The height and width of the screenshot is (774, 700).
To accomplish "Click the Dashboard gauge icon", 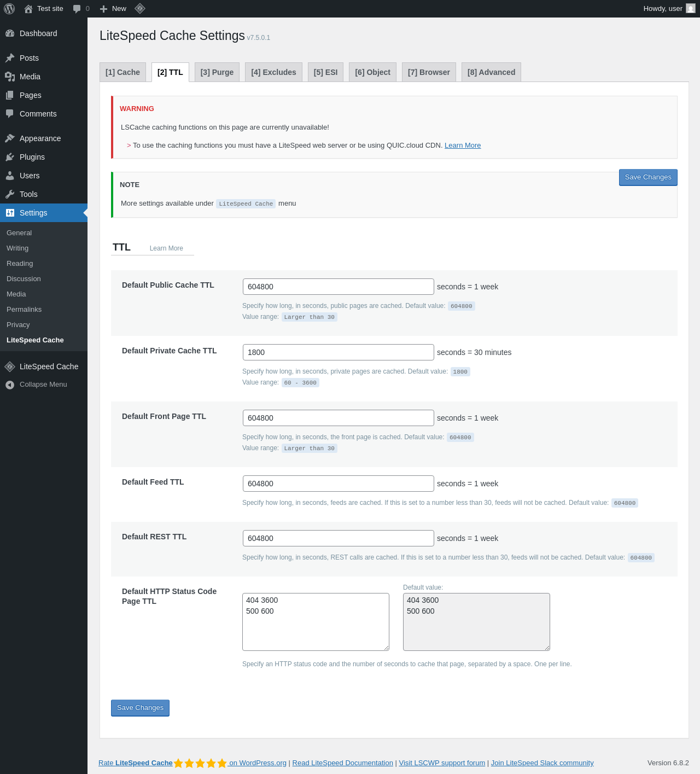I will [10, 33].
